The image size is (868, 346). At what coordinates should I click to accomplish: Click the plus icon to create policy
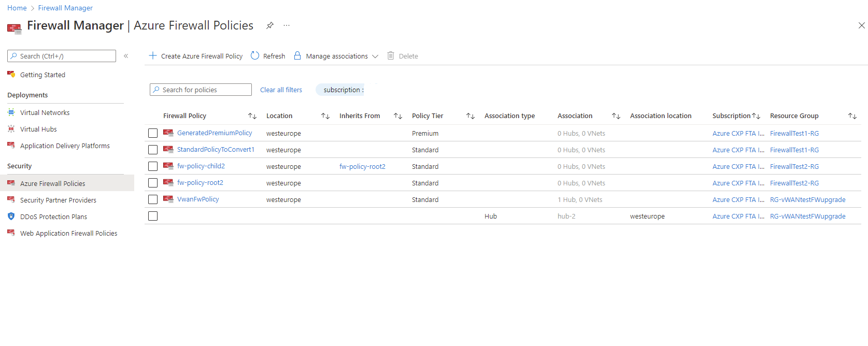pos(153,56)
